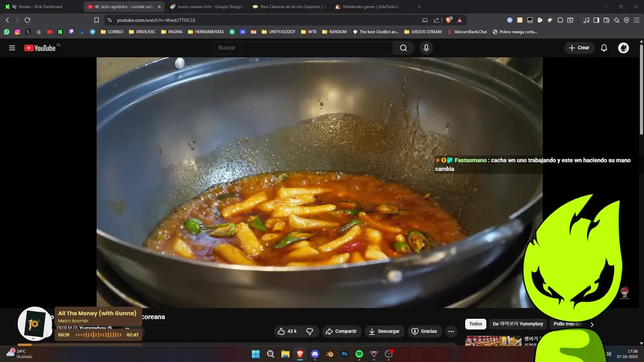
Task: Select the Pollo frito chip
Action: pyautogui.click(x=567, y=324)
